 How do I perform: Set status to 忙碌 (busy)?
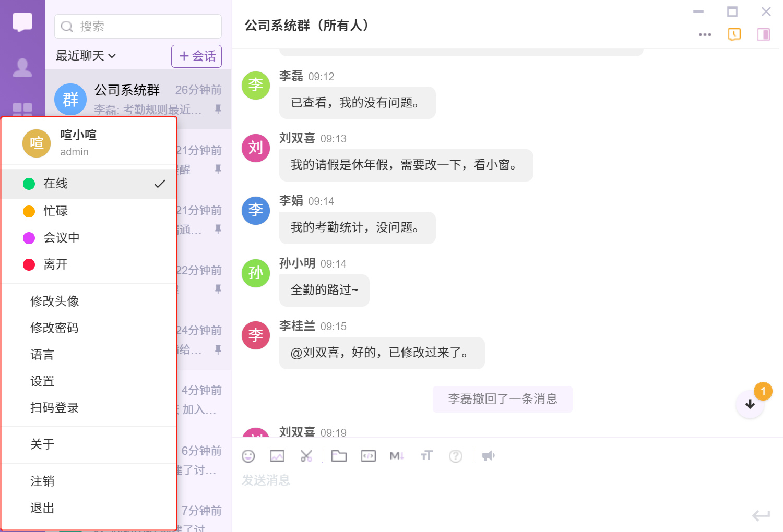(x=55, y=211)
